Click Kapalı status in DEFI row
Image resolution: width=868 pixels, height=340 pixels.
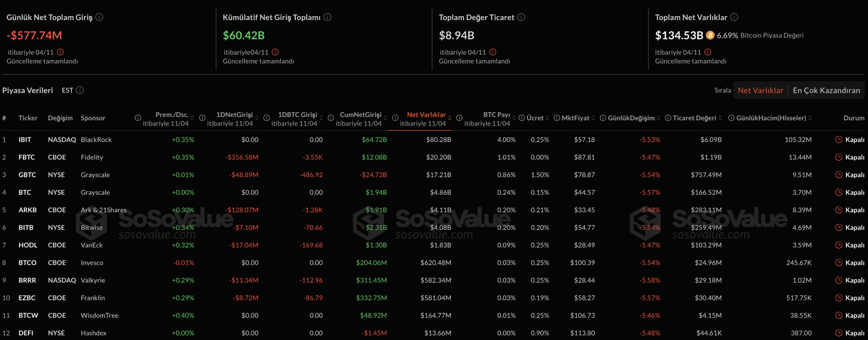coord(854,333)
